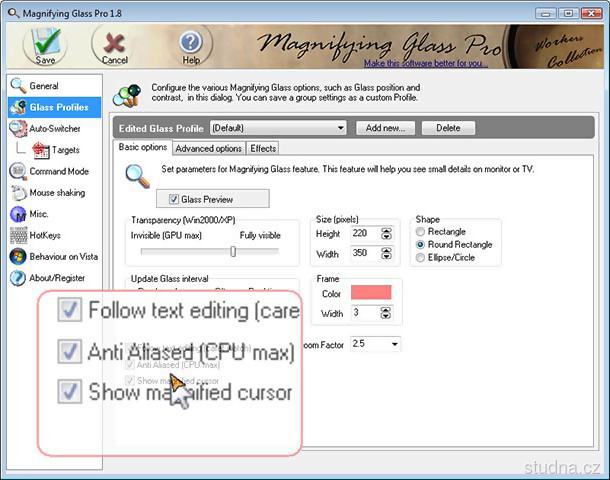Select the About/Register sidebar label

57,278
